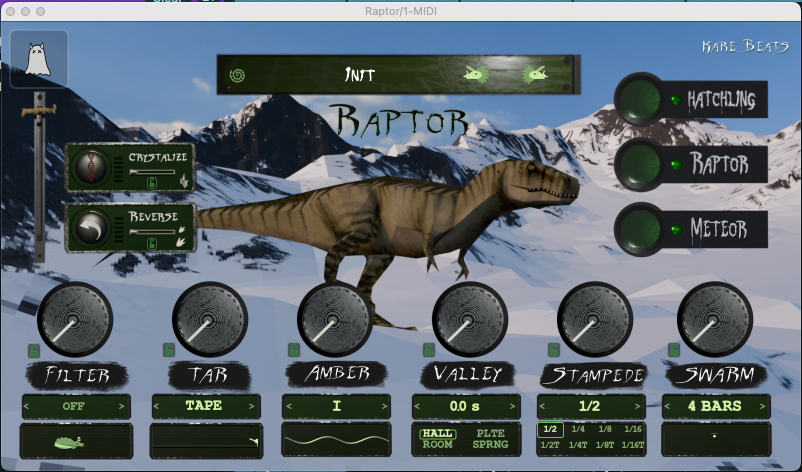
Task: Click the sleeping turtle filter display
Action: 76,441
